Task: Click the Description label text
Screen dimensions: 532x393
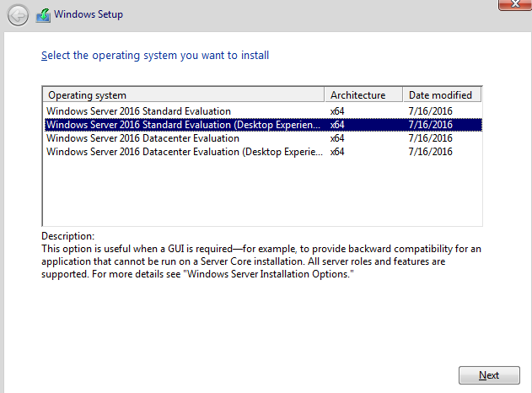Action: pos(67,236)
